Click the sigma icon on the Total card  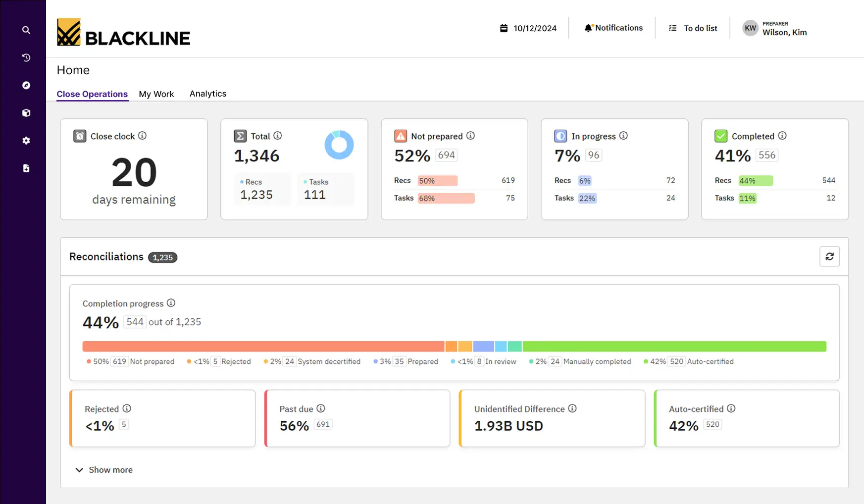[x=240, y=136]
